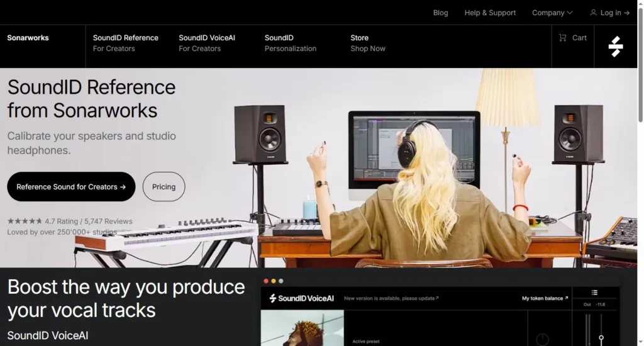644x346 pixels.
Task: Click the Out level slider handle
Action: 601,338
